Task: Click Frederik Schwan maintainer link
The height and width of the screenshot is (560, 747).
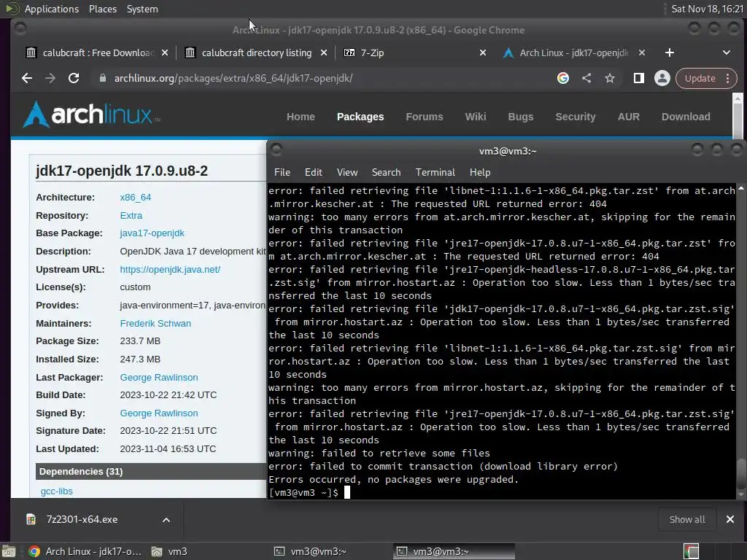Action: tap(155, 324)
